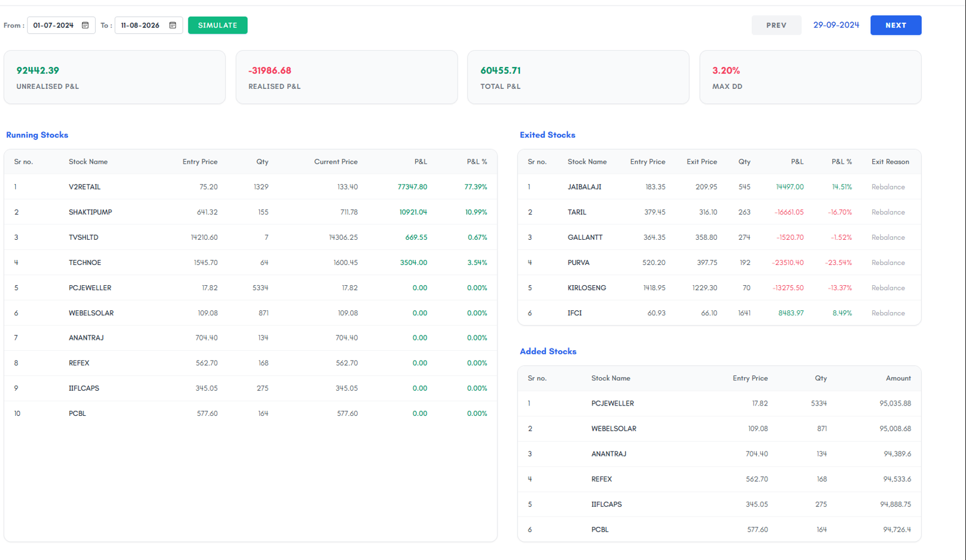Select IIFLCAPS in Added Stocks table

pos(607,504)
